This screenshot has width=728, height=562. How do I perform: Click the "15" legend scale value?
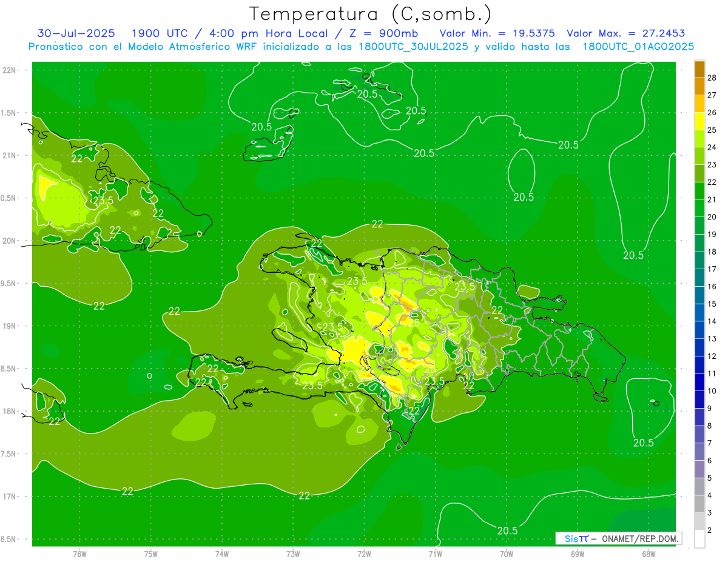pos(712,304)
